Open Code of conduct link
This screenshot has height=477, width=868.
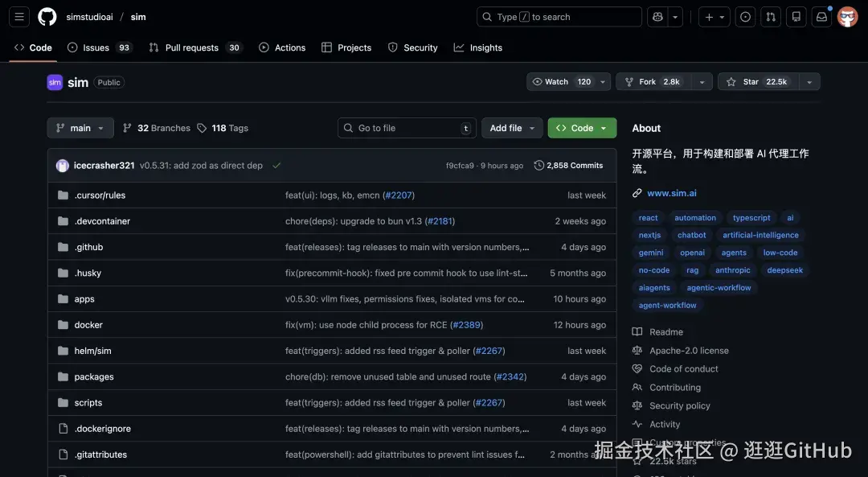[684, 369]
